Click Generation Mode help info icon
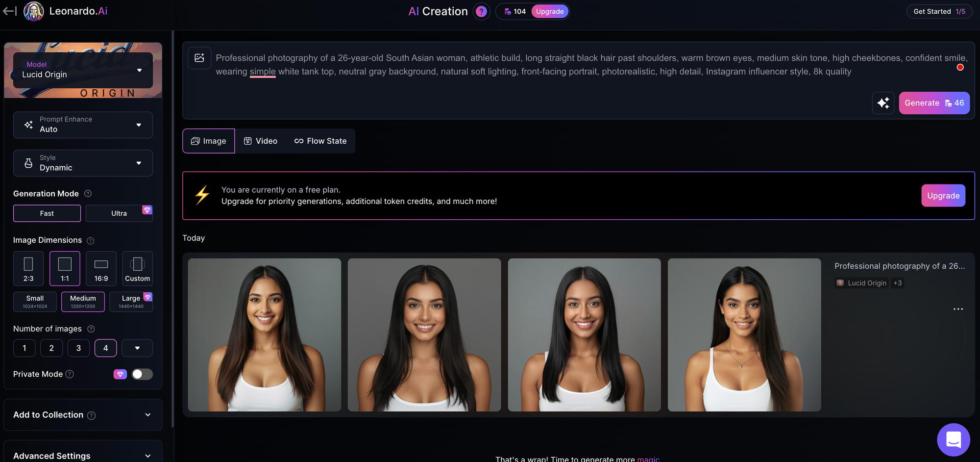The width and height of the screenshot is (980, 462). 88,194
